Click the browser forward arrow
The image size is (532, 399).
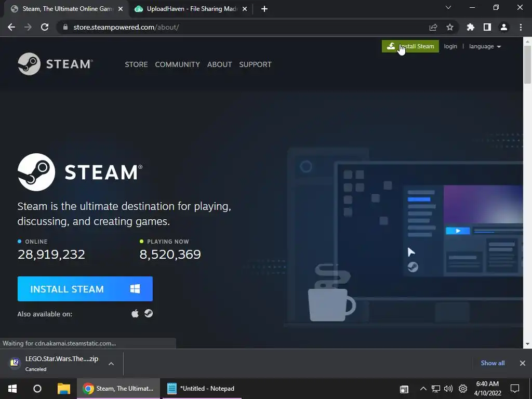pos(28,27)
